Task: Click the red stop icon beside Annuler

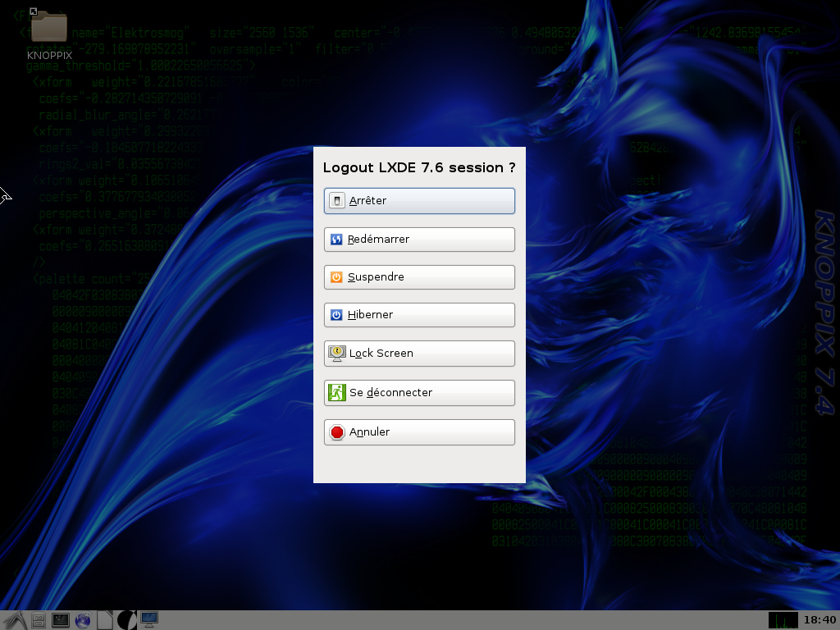Action: coord(337,432)
